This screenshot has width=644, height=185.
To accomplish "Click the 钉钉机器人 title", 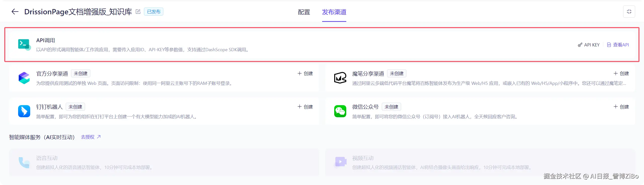I will (x=49, y=107).
